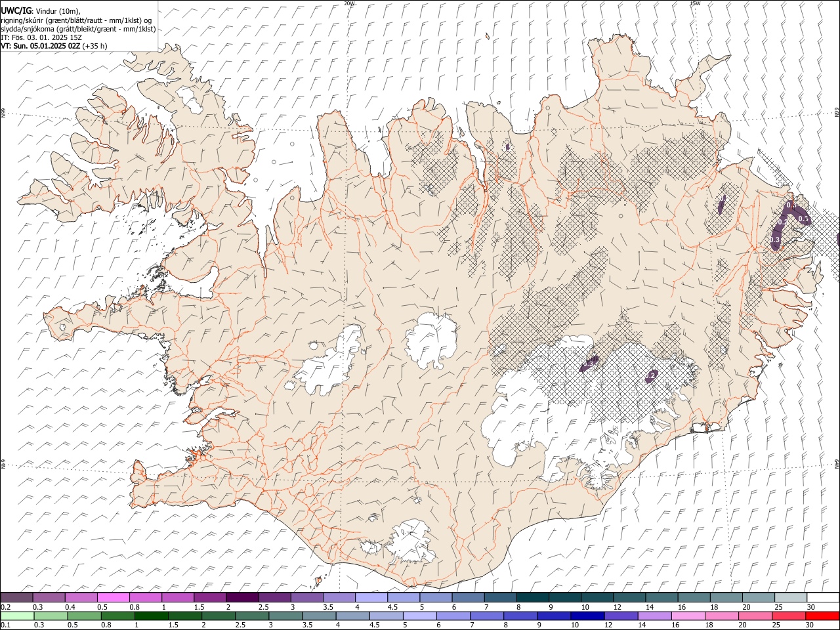Image resolution: width=840 pixels, height=630 pixels.
Task: Pick the bright pink 0.5 swatch, upper legend row
Action: [x=113, y=598]
